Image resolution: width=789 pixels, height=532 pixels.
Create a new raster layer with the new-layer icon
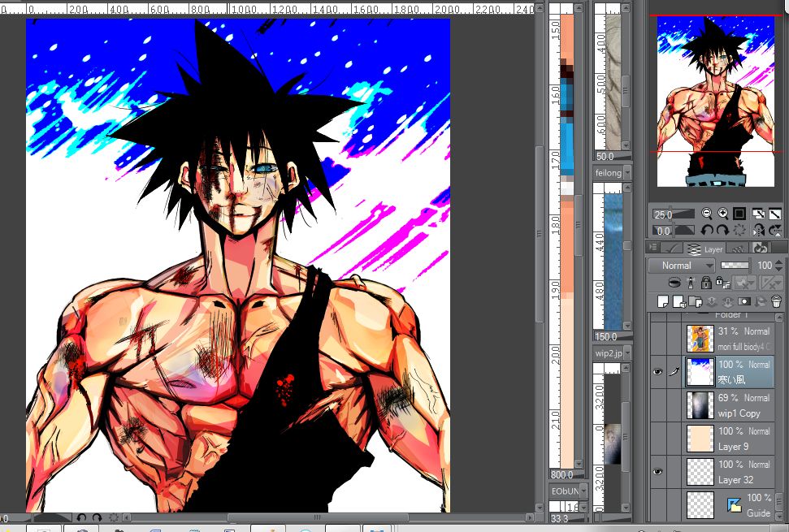point(664,301)
